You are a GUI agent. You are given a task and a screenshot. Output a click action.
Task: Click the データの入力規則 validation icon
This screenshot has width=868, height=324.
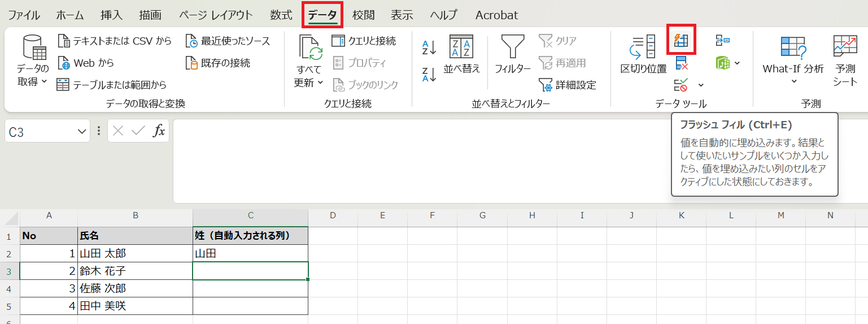coord(681,85)
